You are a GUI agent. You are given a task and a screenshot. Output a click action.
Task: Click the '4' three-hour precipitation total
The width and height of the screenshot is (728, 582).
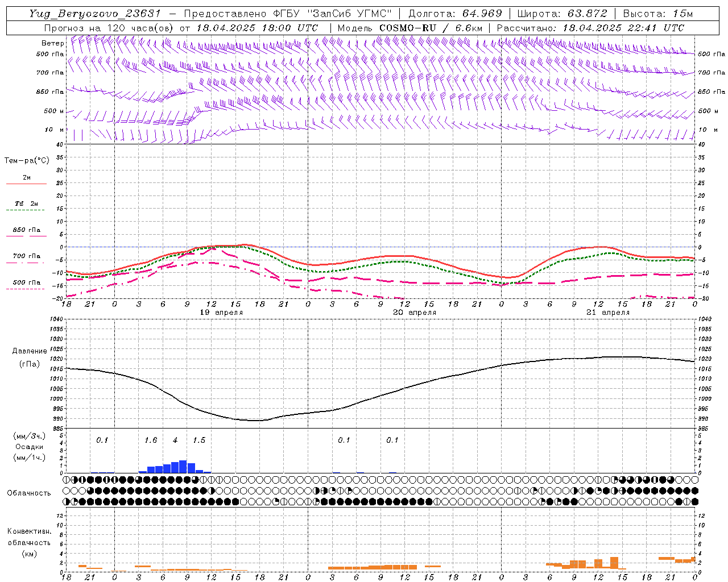point(175,440)
